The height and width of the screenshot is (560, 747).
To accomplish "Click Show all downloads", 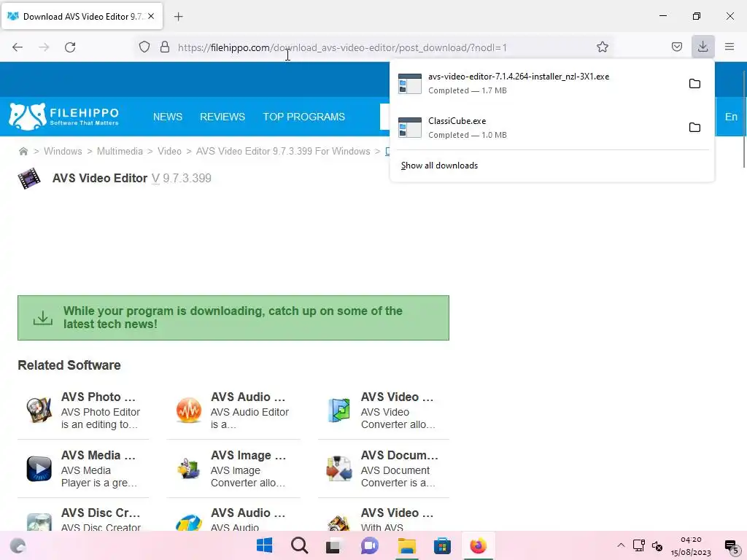I will coord(439,166).
